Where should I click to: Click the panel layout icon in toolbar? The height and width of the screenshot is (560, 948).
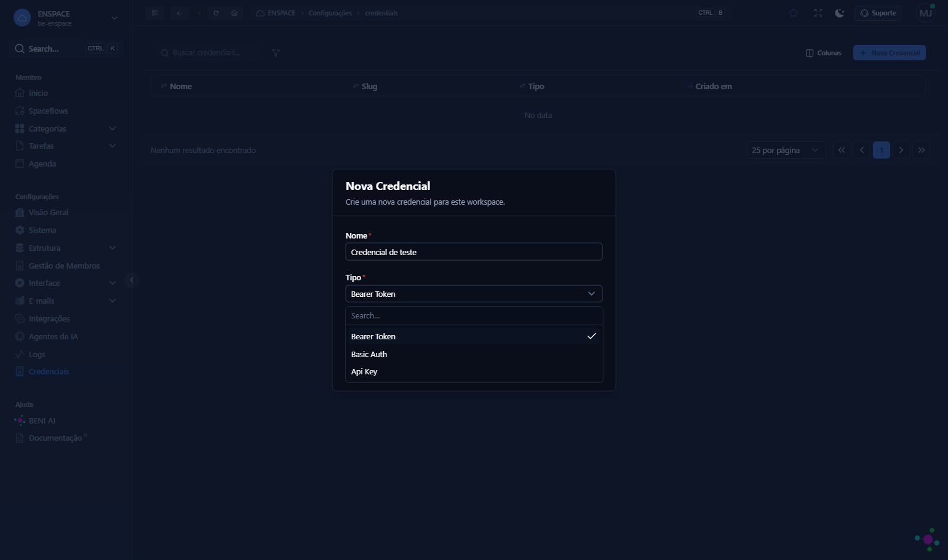pyautogui.click(x=155, y=13)
